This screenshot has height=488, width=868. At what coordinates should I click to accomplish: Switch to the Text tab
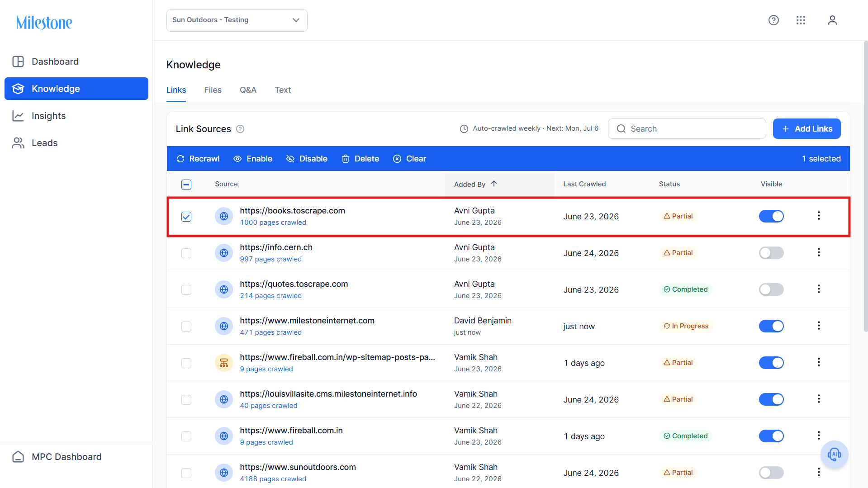(283, 90)
